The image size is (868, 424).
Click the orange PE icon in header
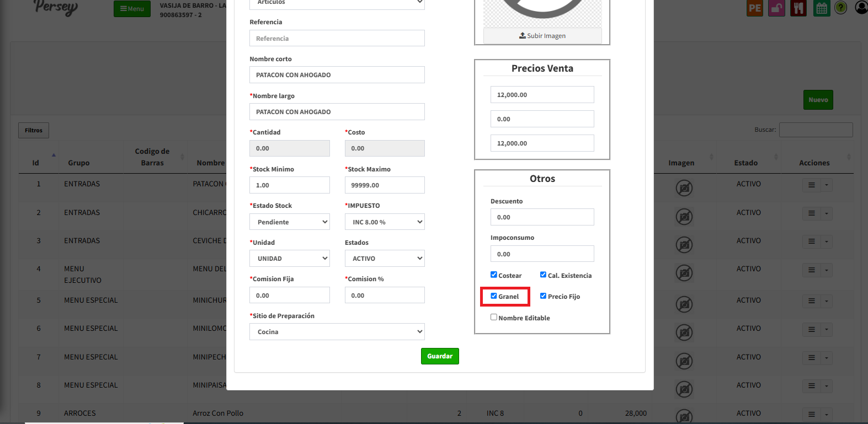tap(754, 8)
